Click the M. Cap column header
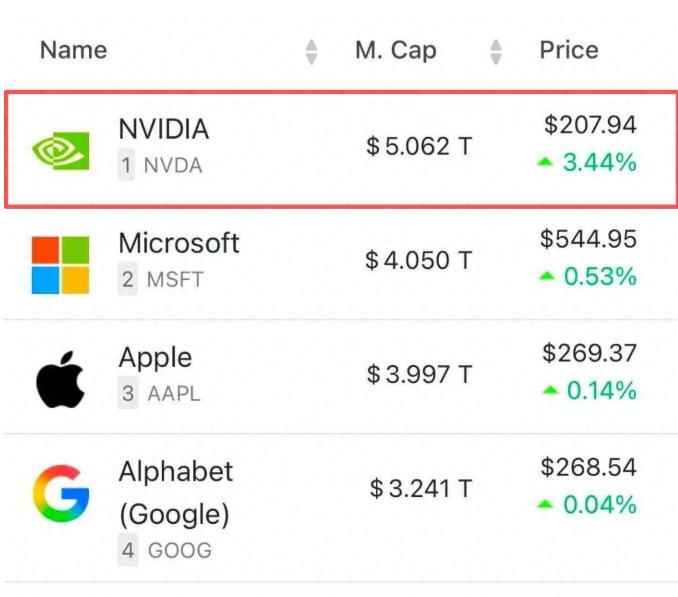This screenshot has height=597, width=678. click(395, 50)
